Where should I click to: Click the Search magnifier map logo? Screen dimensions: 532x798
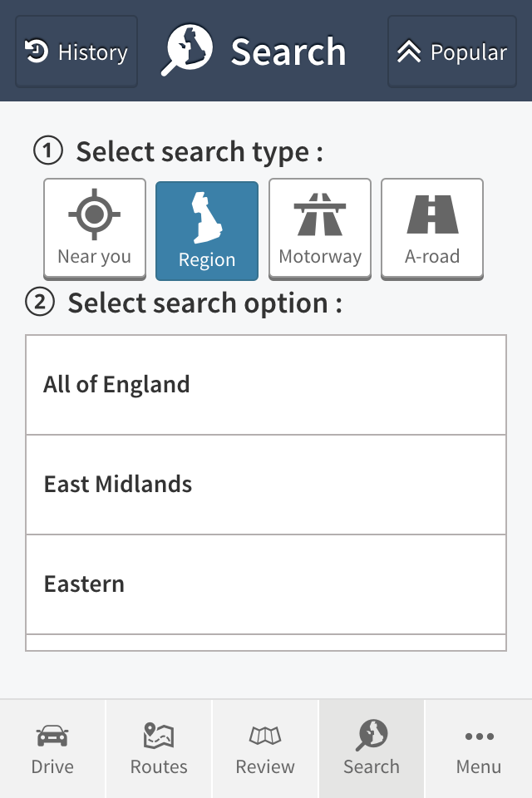coord(187,50)
